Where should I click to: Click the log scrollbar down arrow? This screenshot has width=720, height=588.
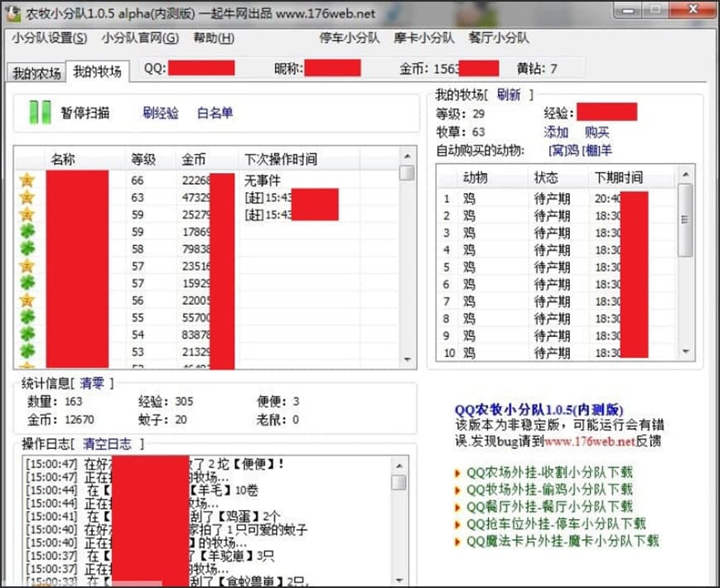[x=399, y=581]
